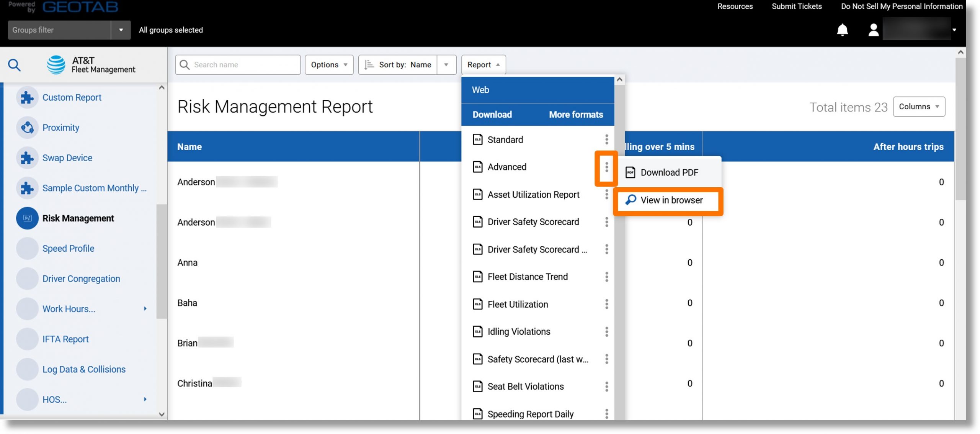Image resolution: width=980 pixels, height=434 pixels.
Task: Open Fleet Distance Trend kebab menu
Action: (606, 277)
